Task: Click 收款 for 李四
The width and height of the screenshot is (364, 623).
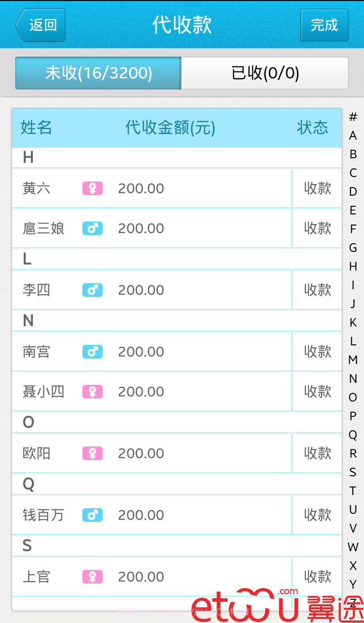Action: (x=318, y=290)
